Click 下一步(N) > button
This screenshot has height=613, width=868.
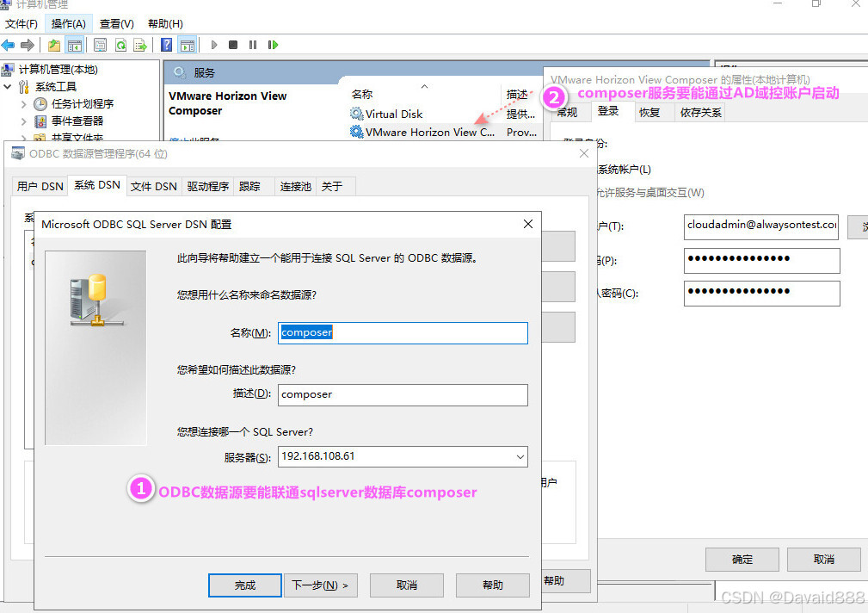(x=321, y=585)
